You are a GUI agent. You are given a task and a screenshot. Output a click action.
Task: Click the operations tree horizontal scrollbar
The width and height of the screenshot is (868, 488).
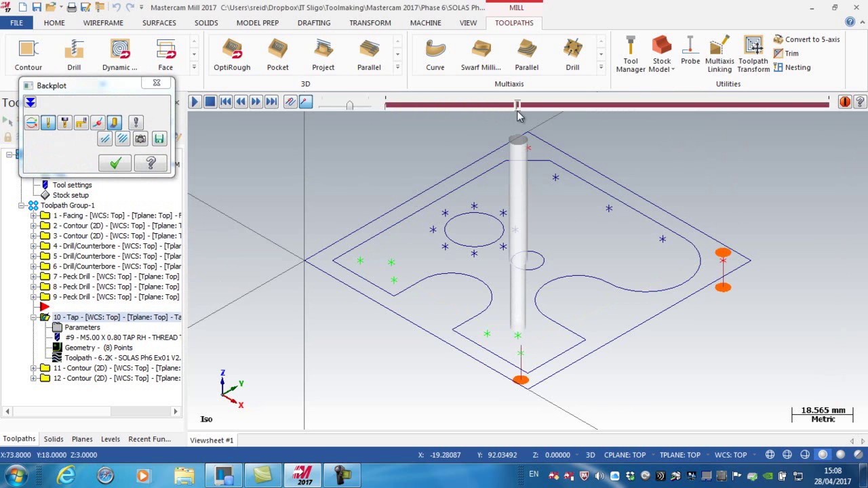click(92, 411)
